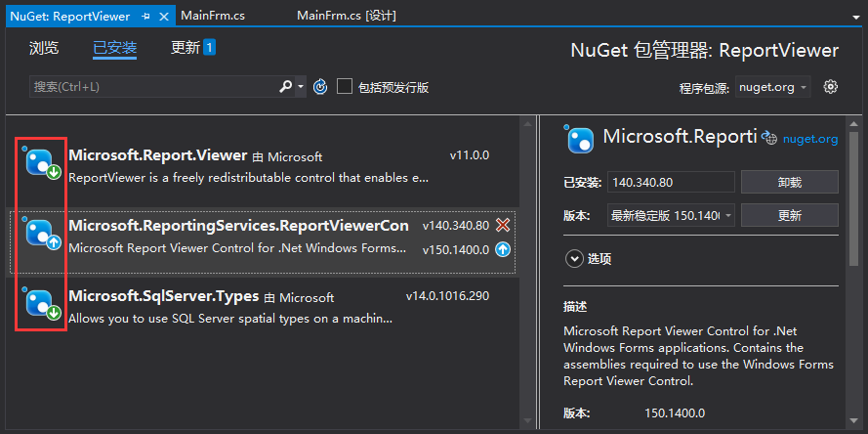Select Microsoft.ReportingServices.ReportViewerCon package name

tap(238, 226)
